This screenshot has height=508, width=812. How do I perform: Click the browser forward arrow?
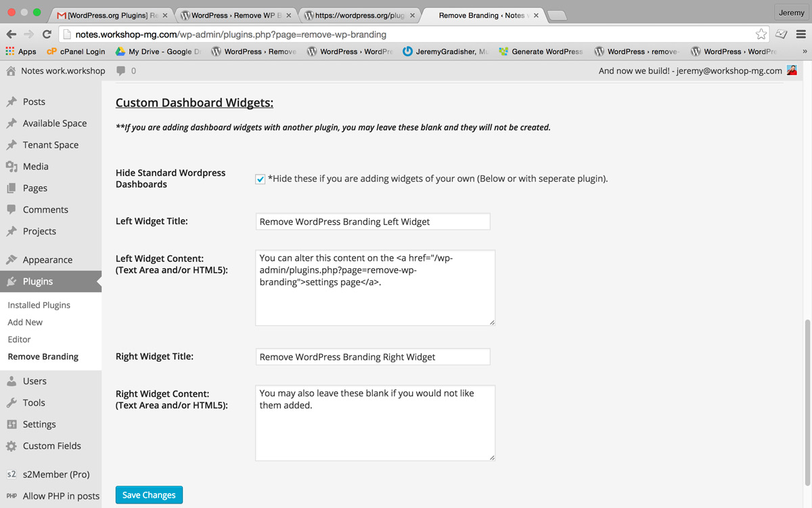click(x=29, y=34)
